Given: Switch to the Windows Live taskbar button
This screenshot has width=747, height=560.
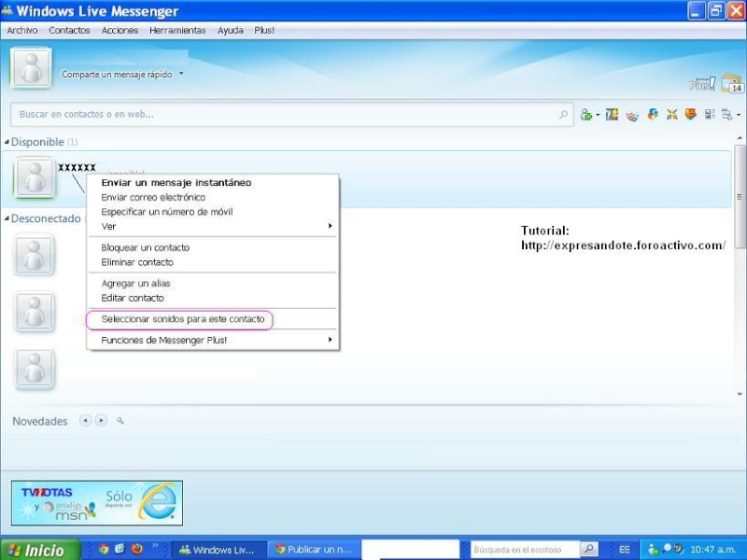Looking at the screenshot, I should click(218, 550).
